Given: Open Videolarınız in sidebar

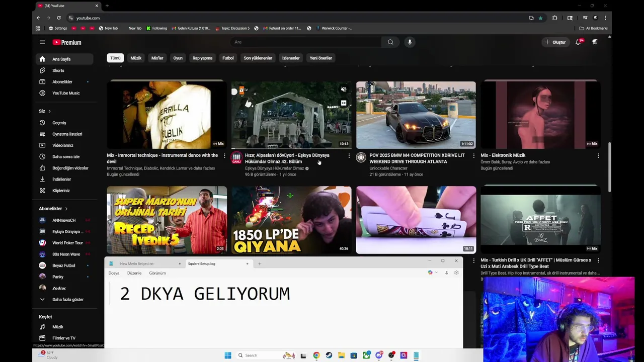Looking at the screenshot, I should [64, 145].
